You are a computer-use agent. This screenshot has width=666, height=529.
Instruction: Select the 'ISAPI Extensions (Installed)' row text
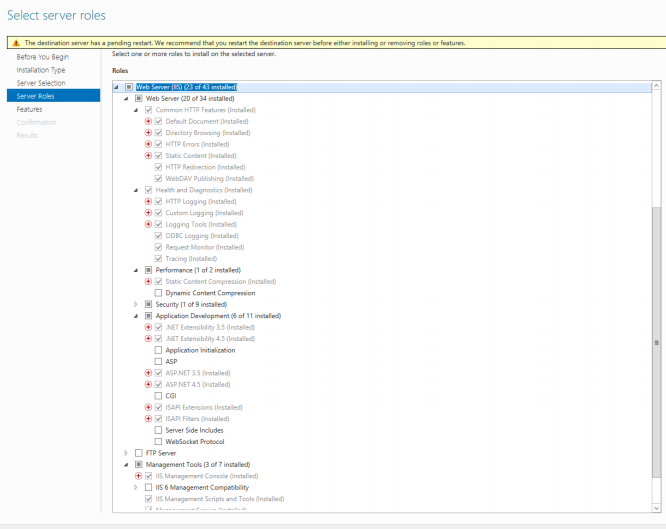[204, 407]
